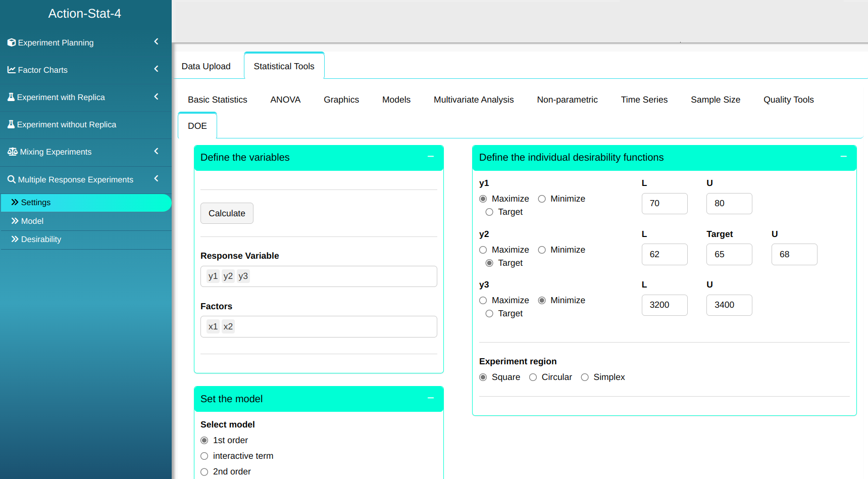The image size is (868, 479).
Task: Collapse the Multiple Response Experiments chevron
Action: tap(156, 178)
